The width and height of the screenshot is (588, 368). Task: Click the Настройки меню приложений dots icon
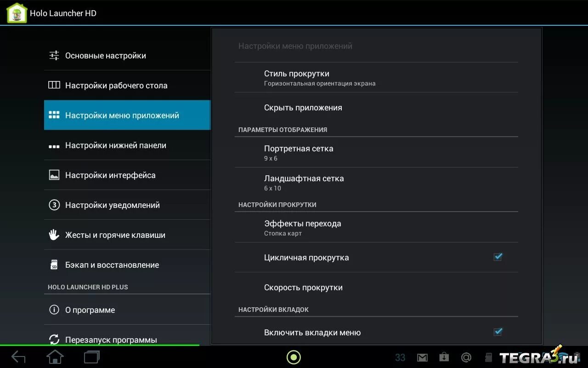[54, 115]
